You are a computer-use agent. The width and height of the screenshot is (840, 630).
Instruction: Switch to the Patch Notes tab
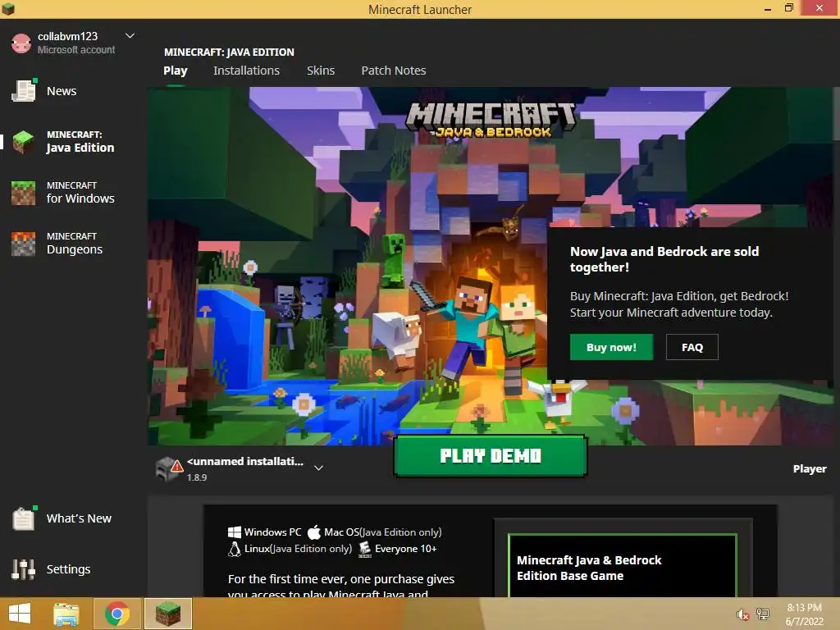(x=393, y=71)
